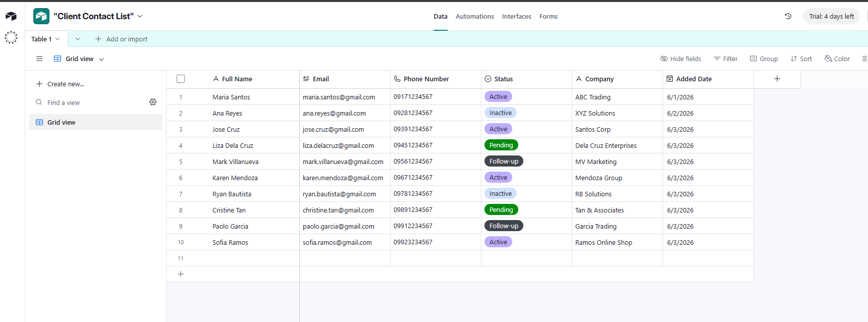
Task: Click the Airtable home logo icon
Action: point(11,16)
